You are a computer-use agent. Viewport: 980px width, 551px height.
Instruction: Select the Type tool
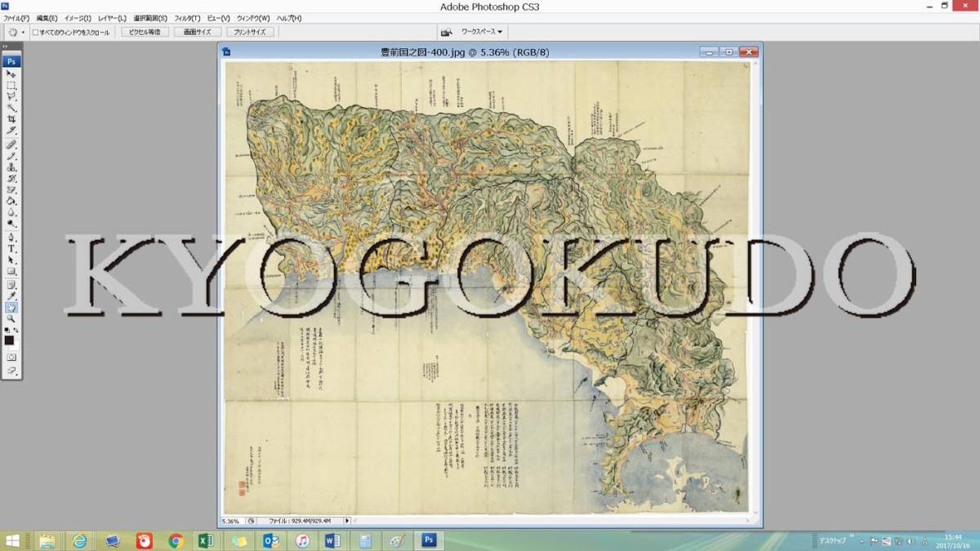[11, 249]
